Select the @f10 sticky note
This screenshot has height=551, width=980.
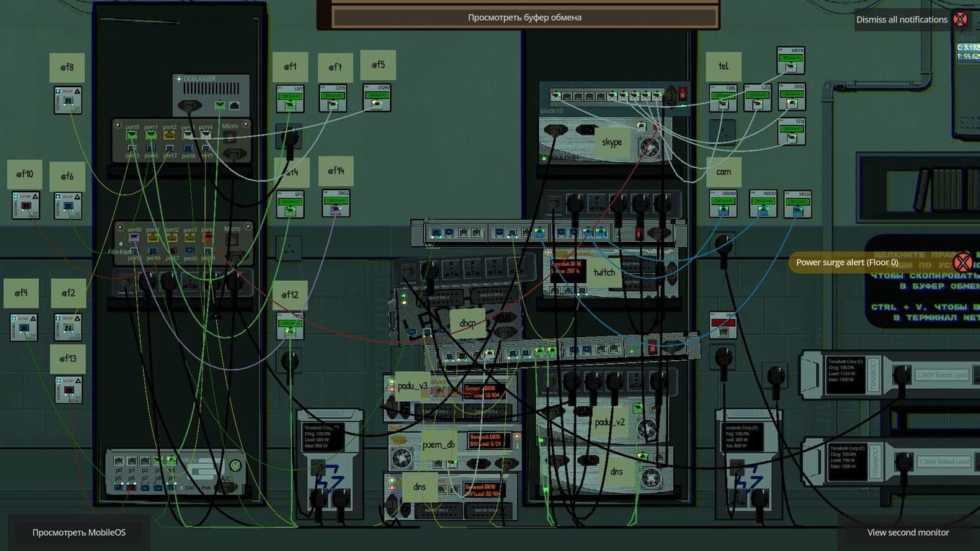pos(25,174)
